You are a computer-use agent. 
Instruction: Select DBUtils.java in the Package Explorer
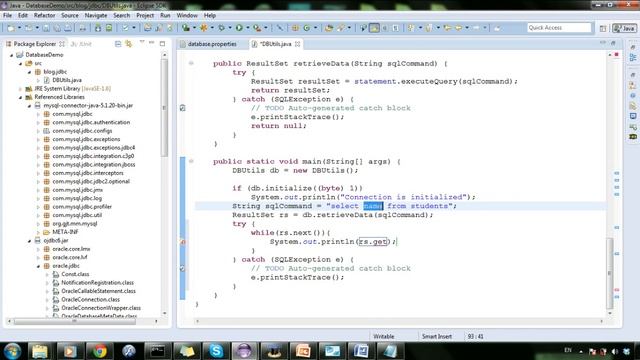67,80
